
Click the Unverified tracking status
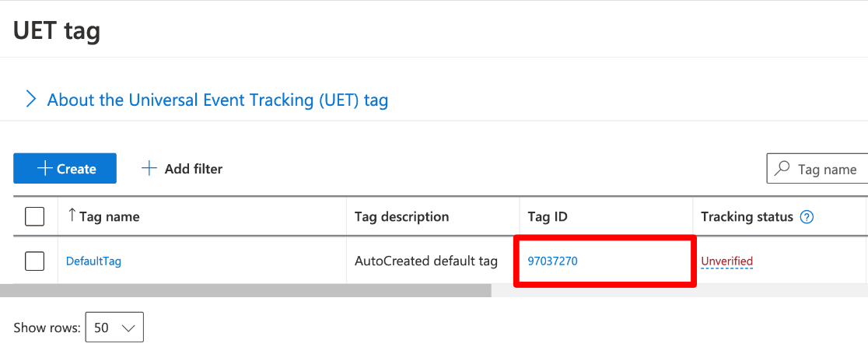726,261
